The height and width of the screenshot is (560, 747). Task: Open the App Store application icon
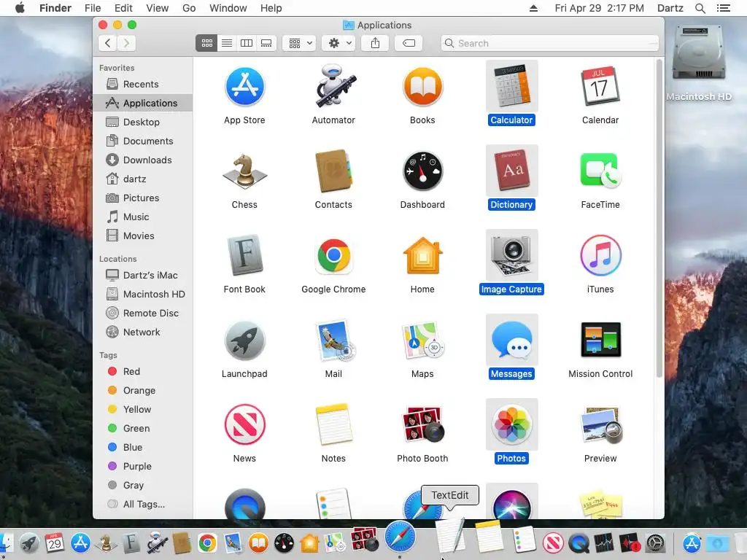tap(244, 87)
